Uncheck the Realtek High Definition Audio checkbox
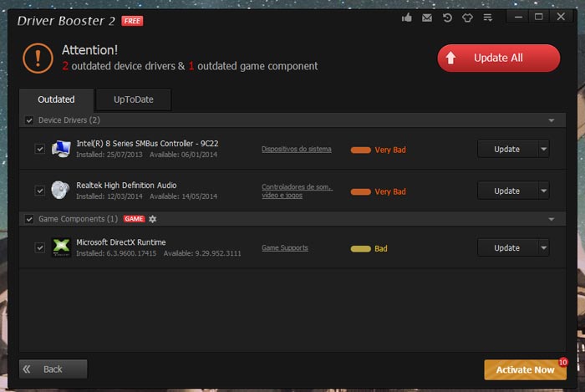Viewport: 585px width, 392px height. click(39, 191)
